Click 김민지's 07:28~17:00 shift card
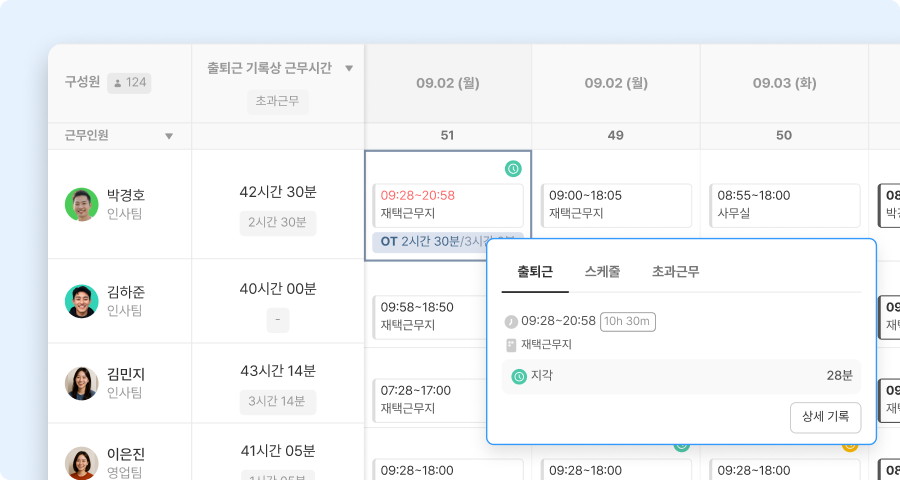The width and height of the screenshot is (900, 480). 429,400
